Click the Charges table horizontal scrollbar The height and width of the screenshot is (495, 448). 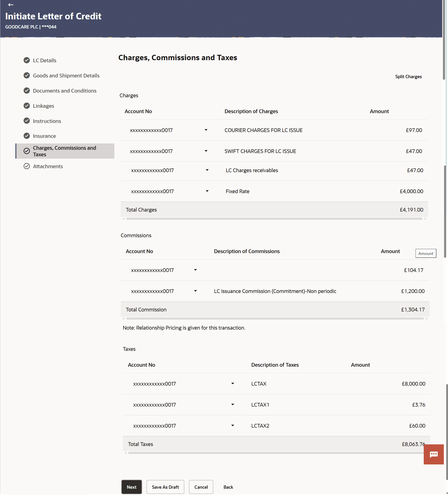click(274, 219)
